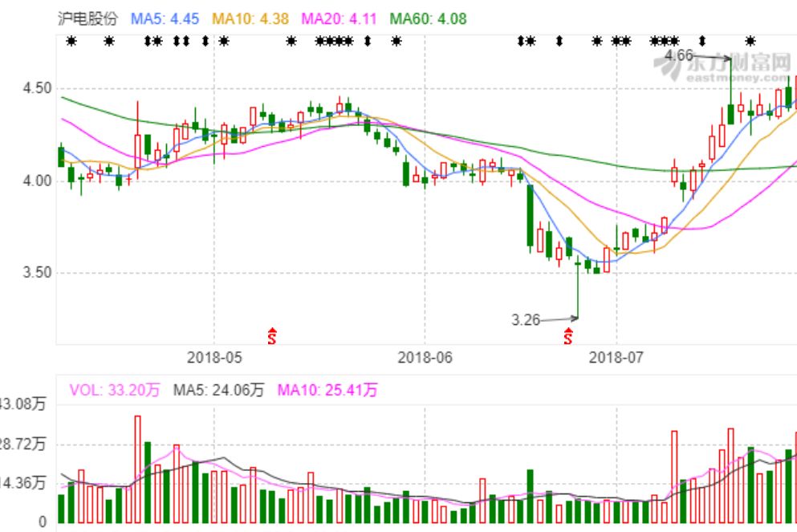Image resolution: width=797 pixels, height=532 pixels.
Task: Select the volume MA10: 25.41万 label
Action: click(327, 391)
